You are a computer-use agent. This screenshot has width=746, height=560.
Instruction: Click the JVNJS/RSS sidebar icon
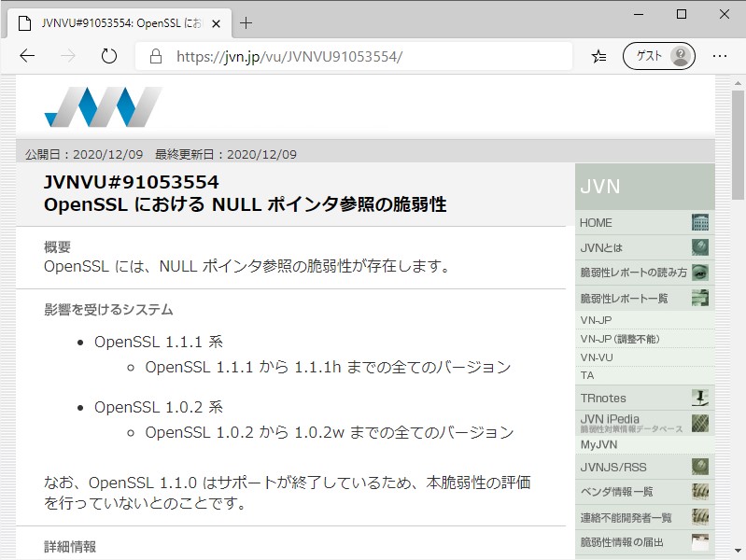[700, 467]
